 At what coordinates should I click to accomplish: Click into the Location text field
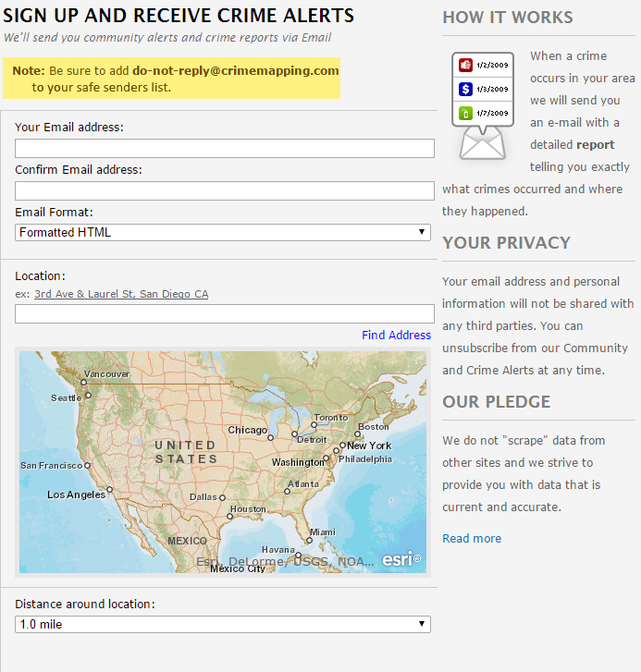coord(225,313)
